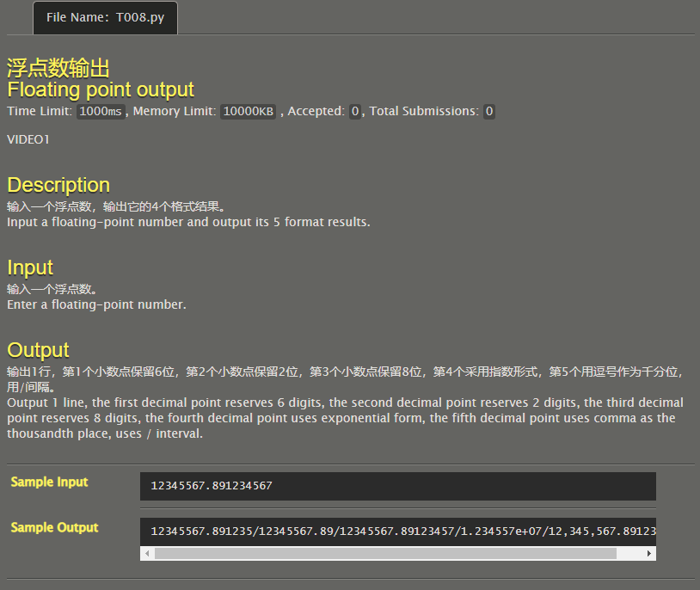Select the 1000ms Time Limit value
The height and width of the screenshot is (590, 700).
click(x=99, y=111)
